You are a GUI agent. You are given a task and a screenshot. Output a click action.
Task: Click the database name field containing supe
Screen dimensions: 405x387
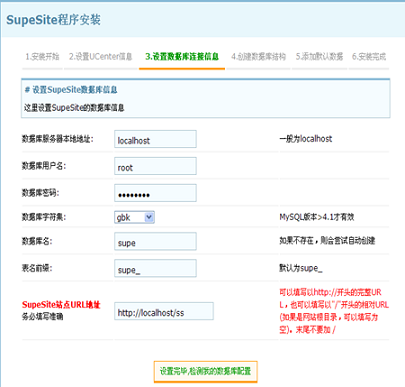point(155,242)
